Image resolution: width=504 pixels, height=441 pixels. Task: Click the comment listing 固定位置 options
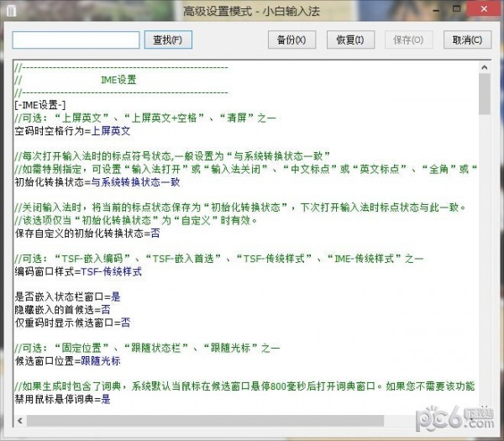[x=147, y=348]
